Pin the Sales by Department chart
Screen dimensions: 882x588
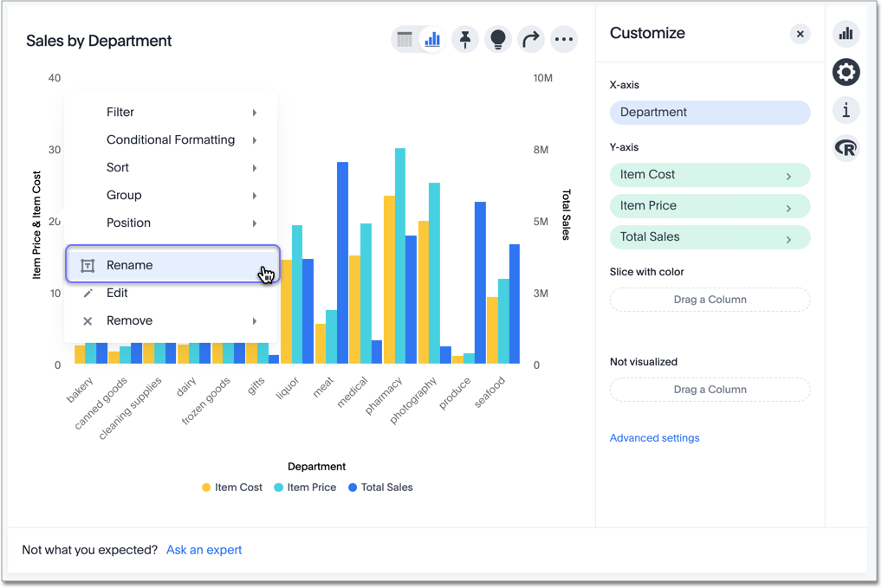point(465,39)
